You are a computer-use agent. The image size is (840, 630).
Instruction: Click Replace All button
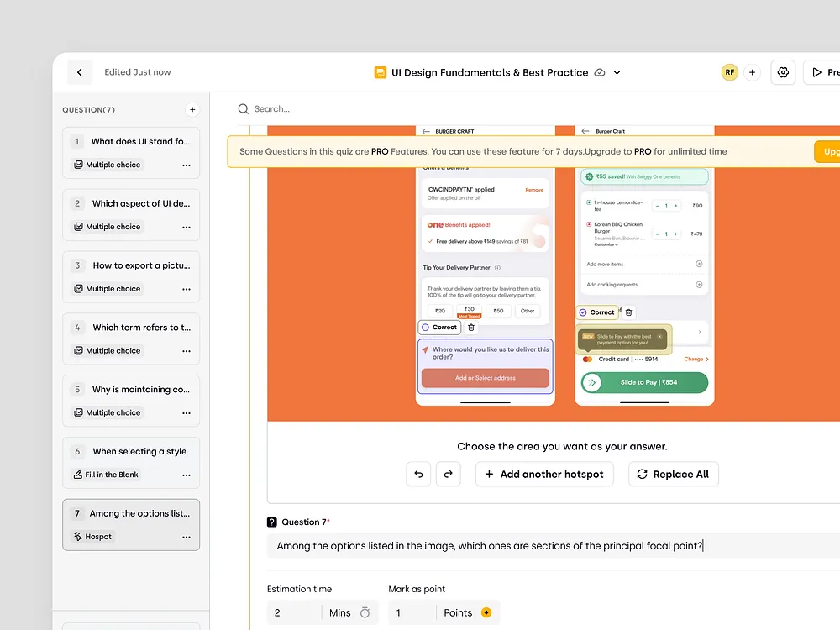click(x=674, y=474)
